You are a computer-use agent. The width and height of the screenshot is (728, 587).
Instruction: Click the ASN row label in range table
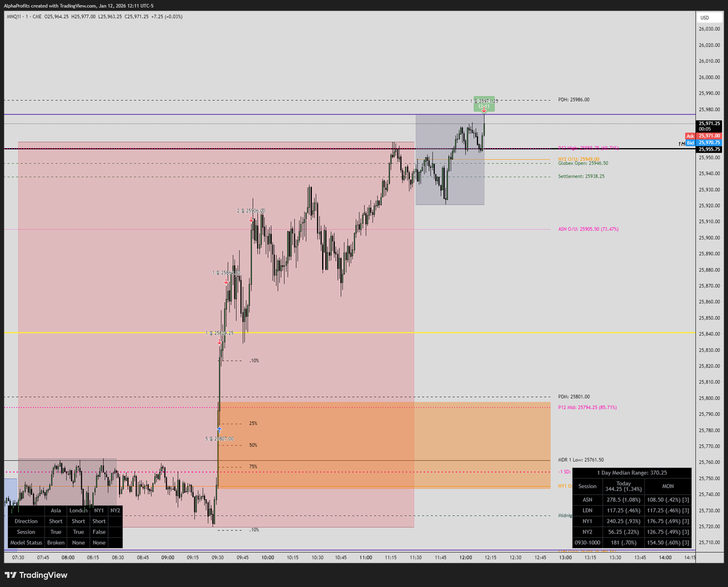587,500
